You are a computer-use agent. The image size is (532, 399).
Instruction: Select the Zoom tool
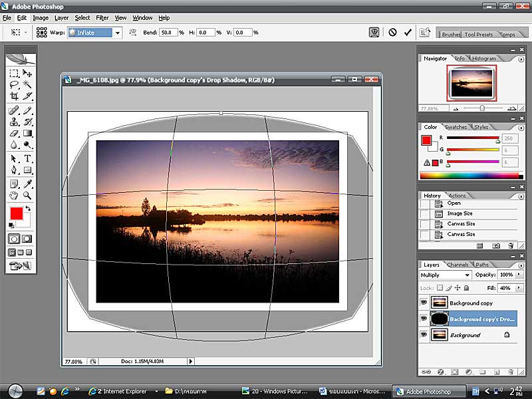click(x=27, y=196)
